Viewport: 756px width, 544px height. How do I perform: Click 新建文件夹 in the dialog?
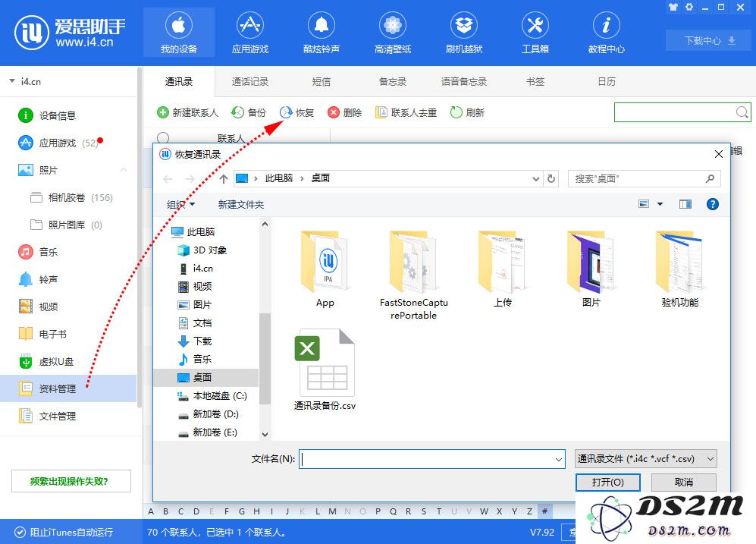(240, 205)
